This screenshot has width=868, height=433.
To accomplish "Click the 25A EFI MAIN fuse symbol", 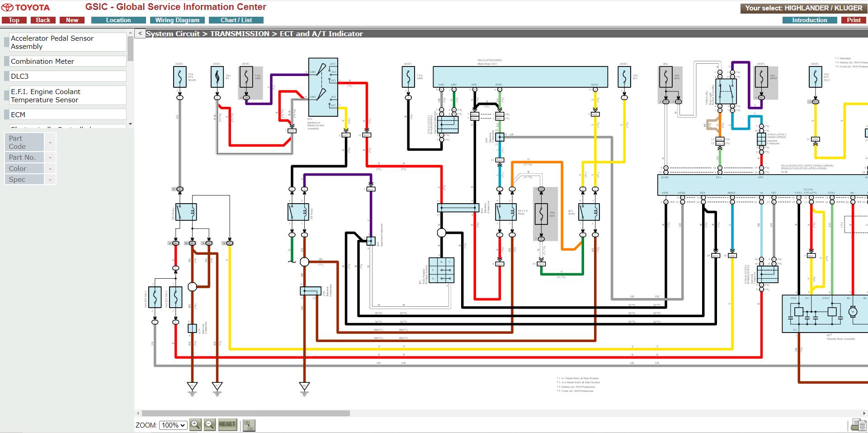I will pyautogui.click(x=180, y=77).
